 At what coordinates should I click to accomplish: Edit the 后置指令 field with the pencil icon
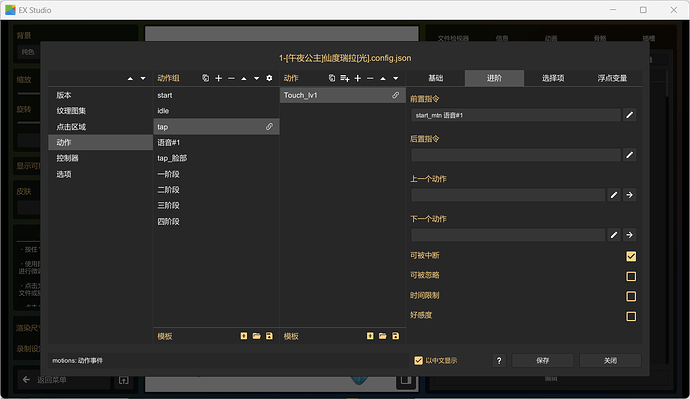tap(630, 155)
